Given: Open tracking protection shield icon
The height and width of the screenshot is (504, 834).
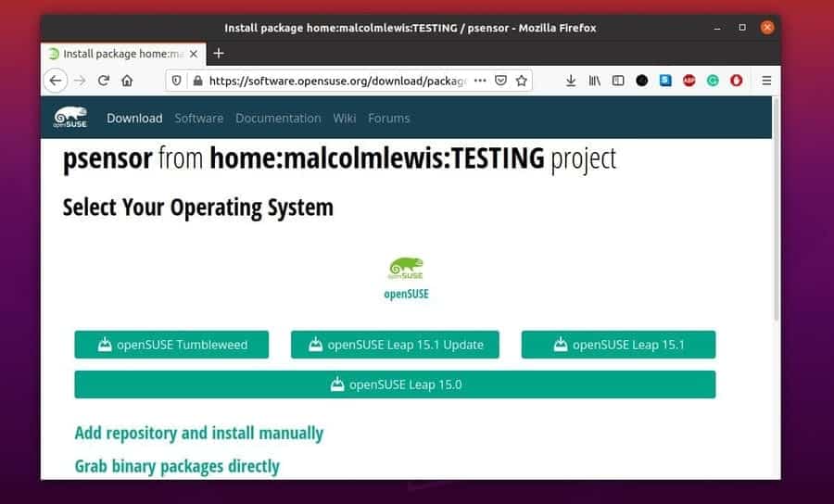Looking at the screenshot, I should click(177, 81).
